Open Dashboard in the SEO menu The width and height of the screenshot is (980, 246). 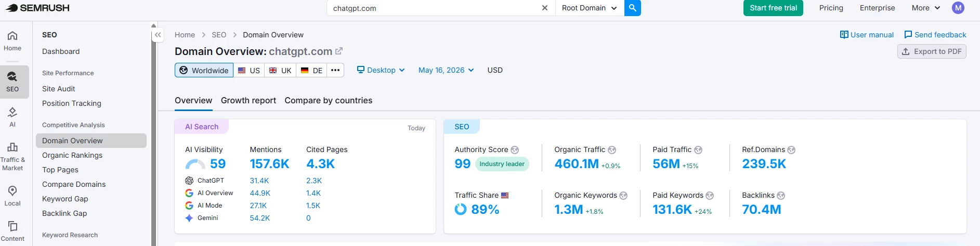(61, 51)
